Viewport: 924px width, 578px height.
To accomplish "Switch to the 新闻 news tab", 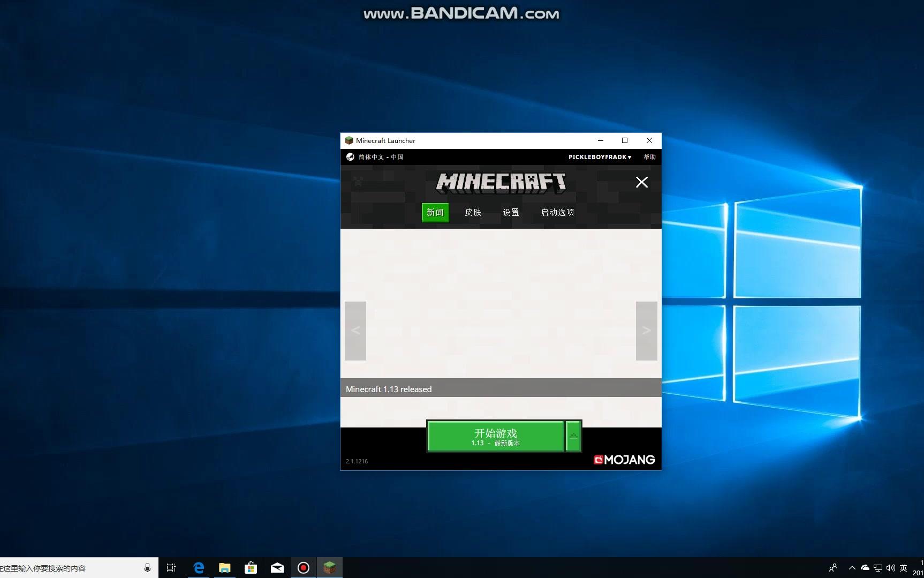I will click(x=435, y=213).
